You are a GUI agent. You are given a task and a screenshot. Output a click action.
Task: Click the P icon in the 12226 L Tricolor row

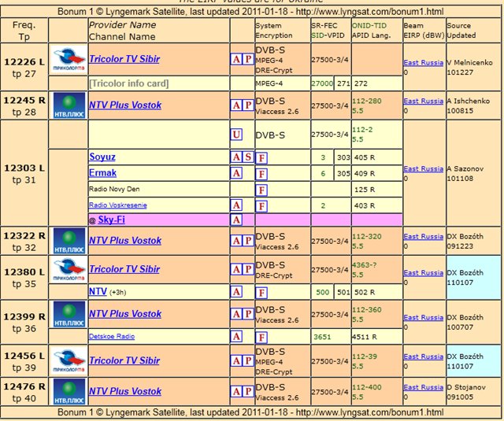[x=248, y=59]
